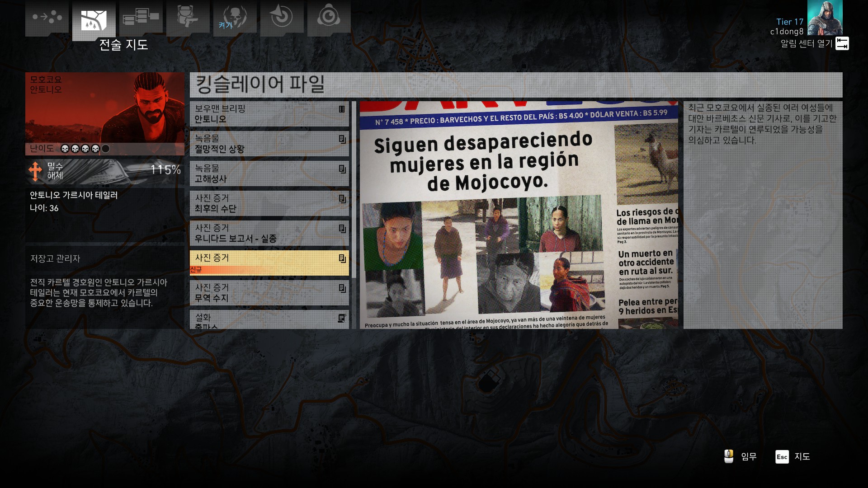The image size is (868, 488).
Task: Open the loadout backpack and pistol tab
Action: coord(188,17)
